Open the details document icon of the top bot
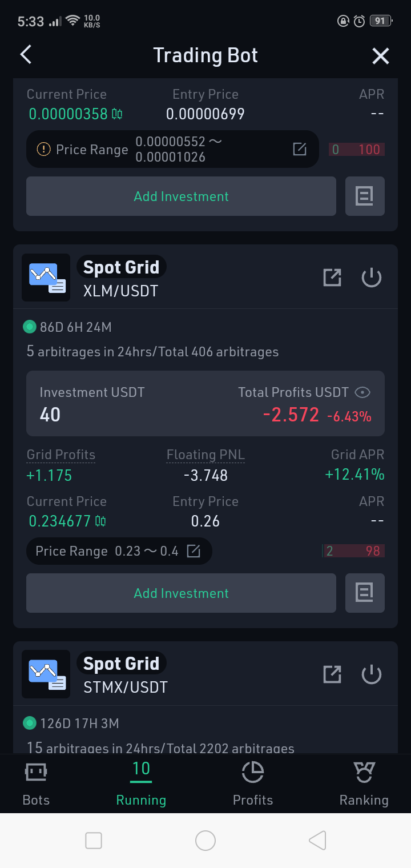 (365, 196)
